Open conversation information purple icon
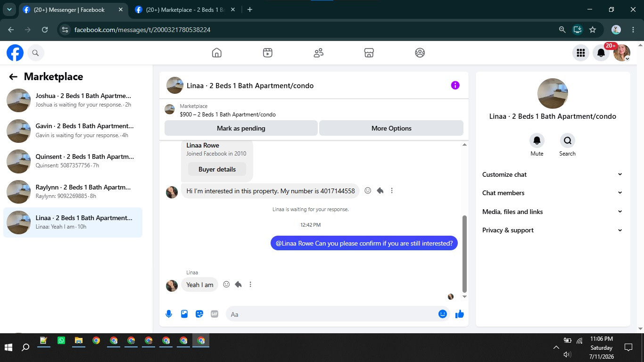 tap(455, 85)
